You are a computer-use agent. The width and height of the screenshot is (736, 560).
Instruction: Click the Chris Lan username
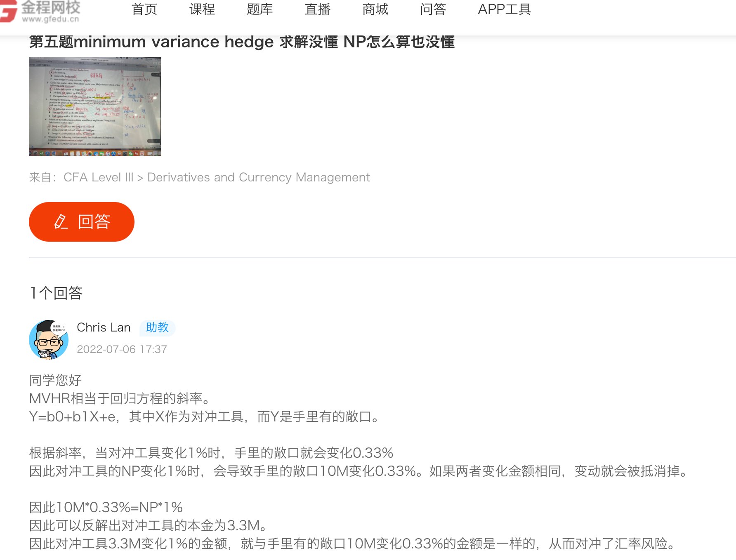click(104, 327)
